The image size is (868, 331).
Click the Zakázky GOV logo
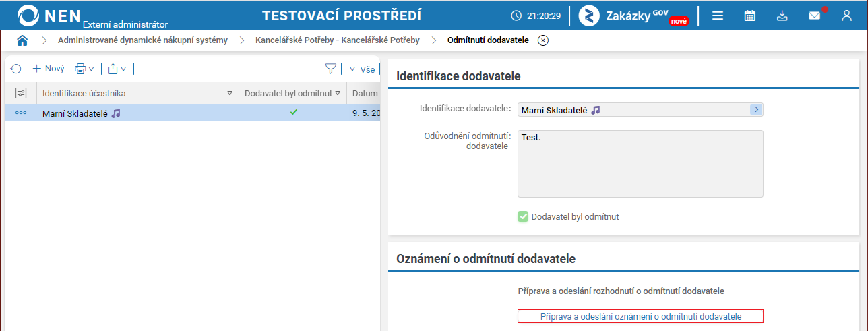(634, 16)
